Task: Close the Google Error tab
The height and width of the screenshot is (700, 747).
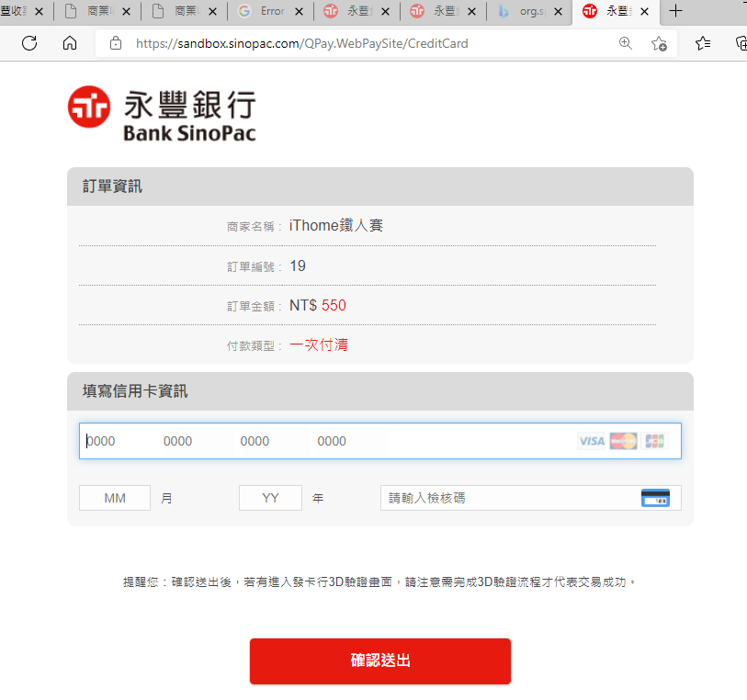Action: pos(299,11)
